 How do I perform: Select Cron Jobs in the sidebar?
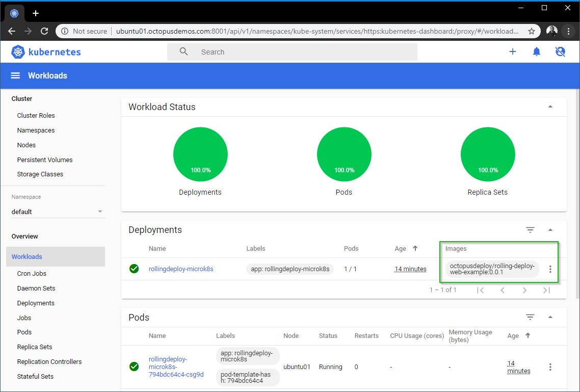(x=32, y=274)
